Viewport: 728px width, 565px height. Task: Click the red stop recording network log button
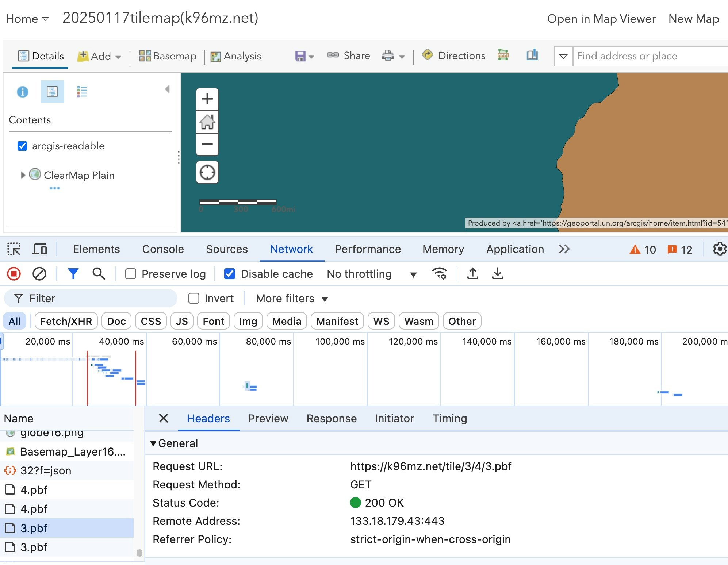click(14, 274)
